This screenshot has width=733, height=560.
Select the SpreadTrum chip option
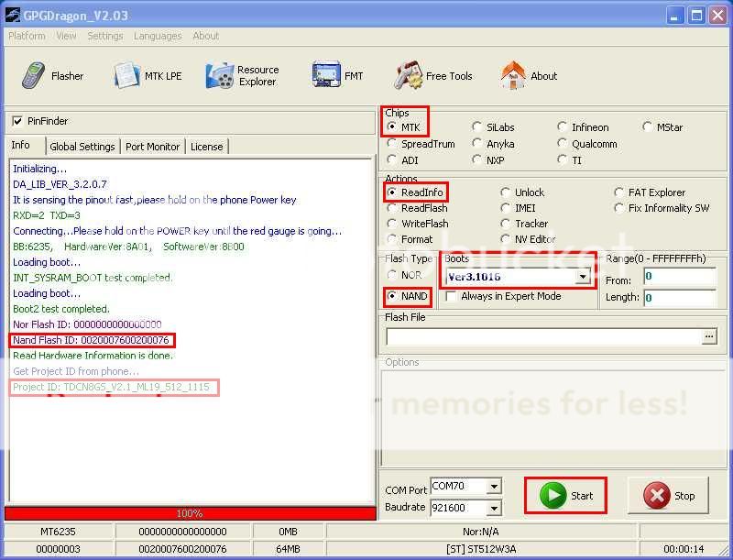392,143
